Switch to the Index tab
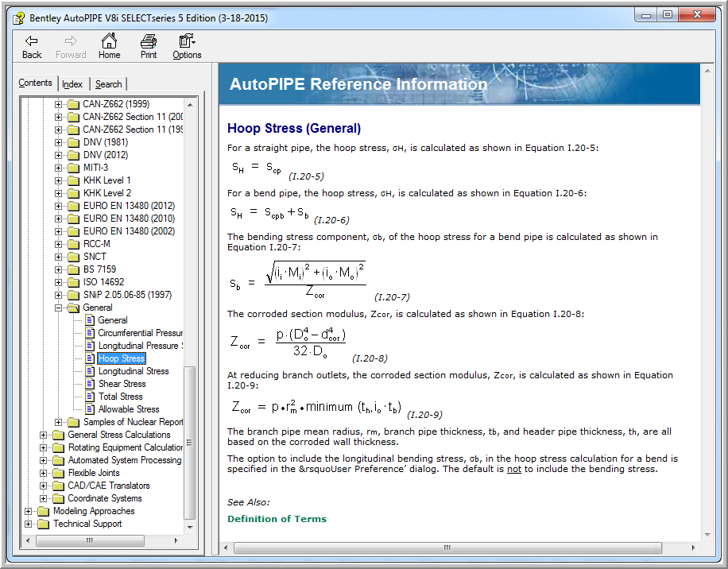The width and height of the screenshot is (728, 569). tap(72, 84)
